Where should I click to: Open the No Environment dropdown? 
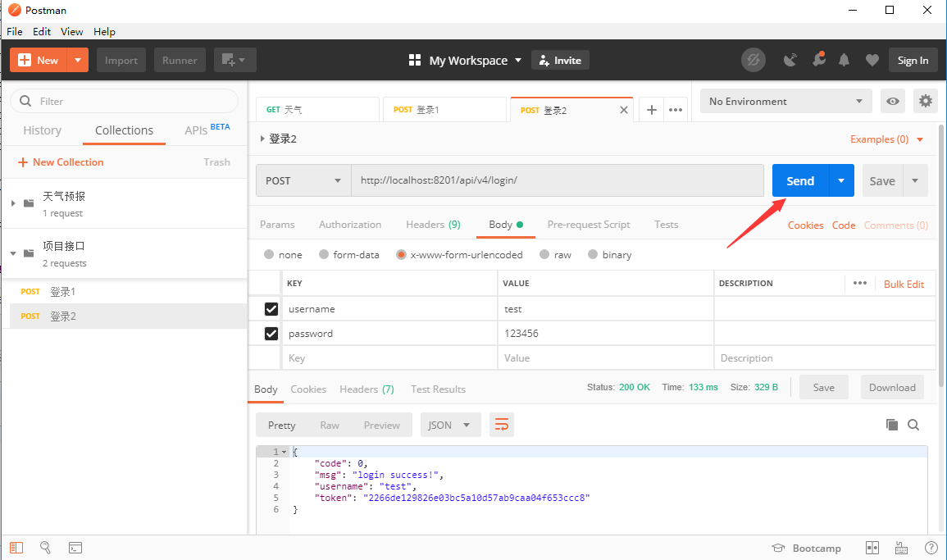pos(785,101)
